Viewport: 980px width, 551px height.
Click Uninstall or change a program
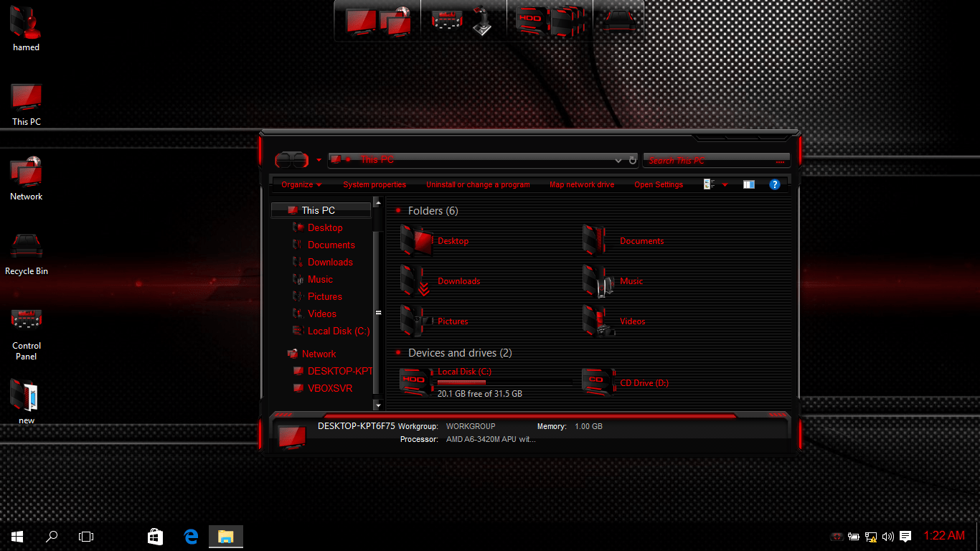point(479,184)
